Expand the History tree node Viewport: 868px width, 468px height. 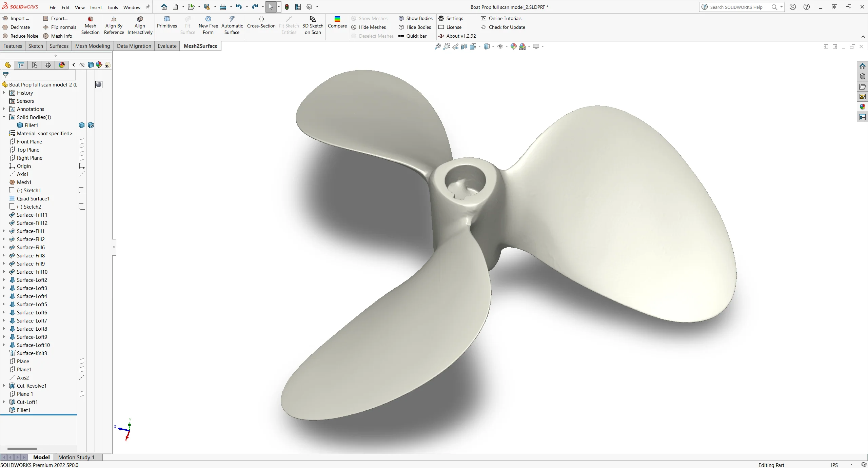pyautogui.click(x=5, y=92)
